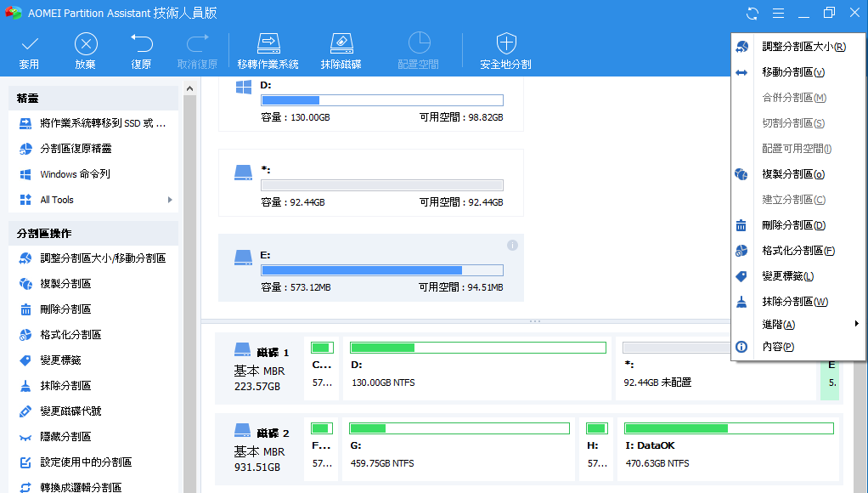Viewport: 868px width, 493px height.
Task: Click the 取消復原 redo arrow icon
Action: (197, 43)
